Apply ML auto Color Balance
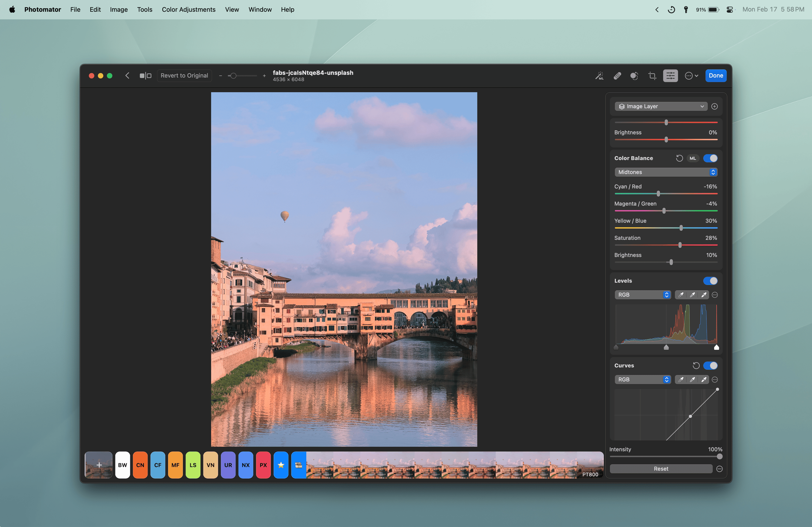The width and height of the screenshot is (812, 527). click(x=692, y=158)
